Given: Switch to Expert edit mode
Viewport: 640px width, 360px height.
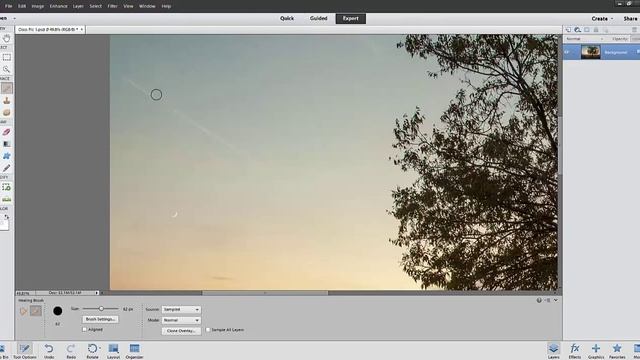Looking at the screenshot, I should click(351, 18).
